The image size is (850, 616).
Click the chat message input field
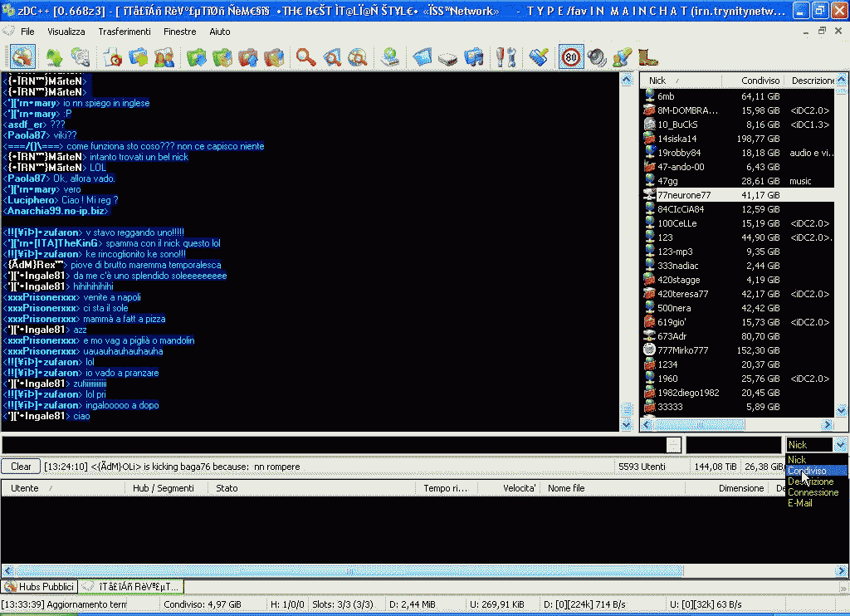[332, 445]
